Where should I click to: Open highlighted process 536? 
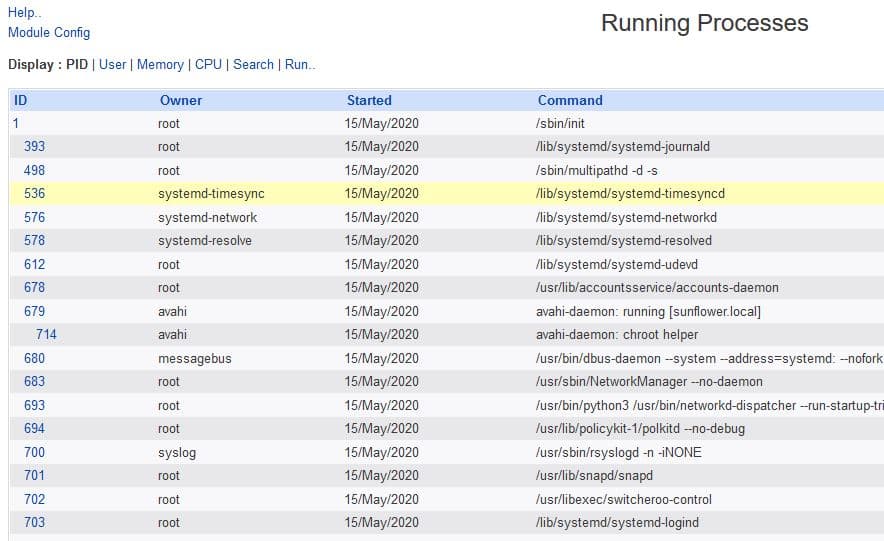click(x=34, y=193)
